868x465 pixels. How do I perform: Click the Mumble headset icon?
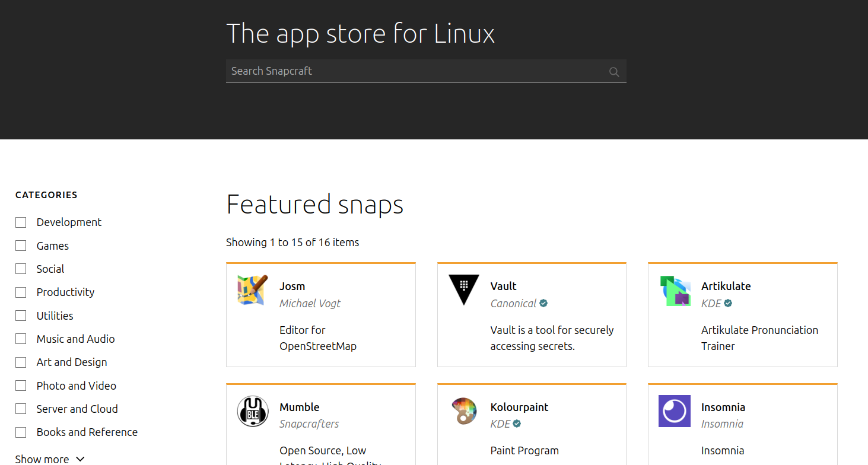(253, 411)
